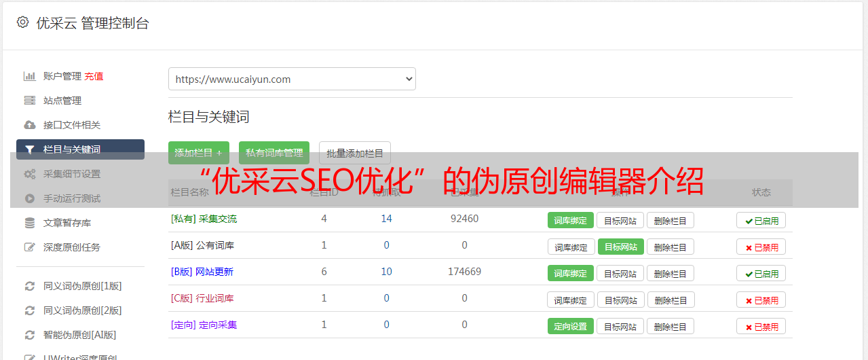Click the 状态 column header
Image resolution: width=868 pixels, height=360 pixels.
tap(761, 192)
